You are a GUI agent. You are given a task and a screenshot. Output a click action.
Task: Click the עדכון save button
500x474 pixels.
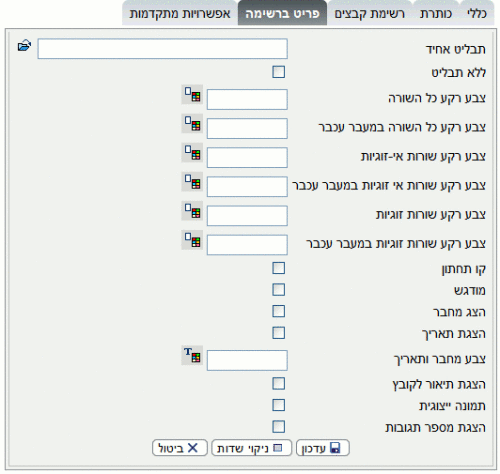click(323, 448)
